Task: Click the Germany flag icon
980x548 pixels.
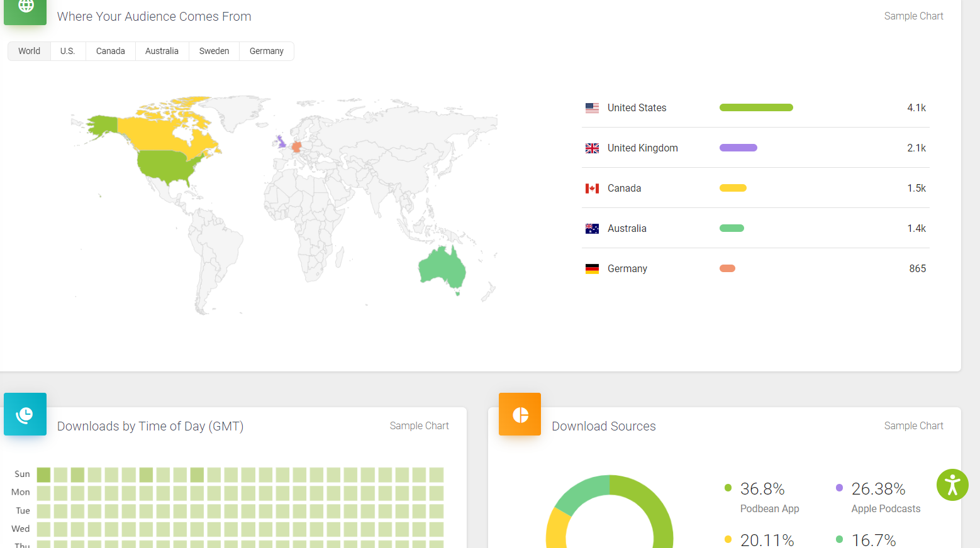Action: tap(592, 268)
